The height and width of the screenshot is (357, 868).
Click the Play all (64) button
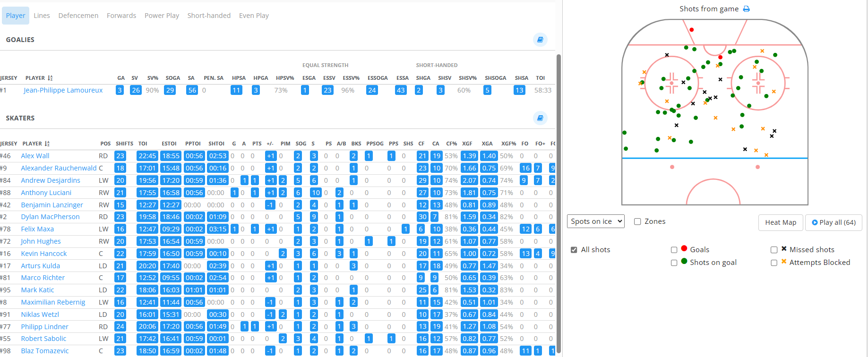pyautogui.click(x=834, y=222)
